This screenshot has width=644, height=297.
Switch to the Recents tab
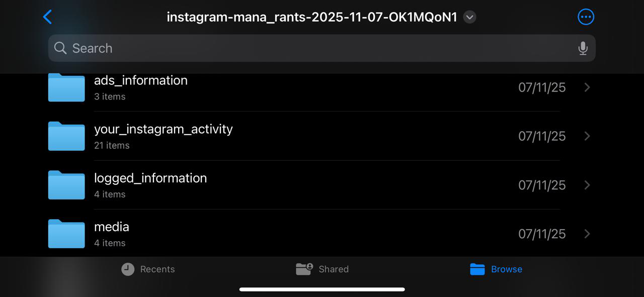click(x=148, y=269)
